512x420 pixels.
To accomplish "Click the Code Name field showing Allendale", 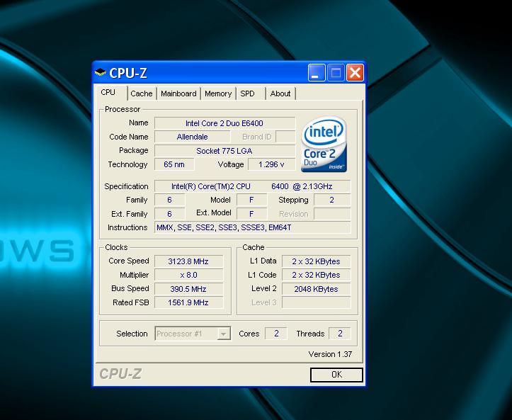I will click(x=192, y=137).
